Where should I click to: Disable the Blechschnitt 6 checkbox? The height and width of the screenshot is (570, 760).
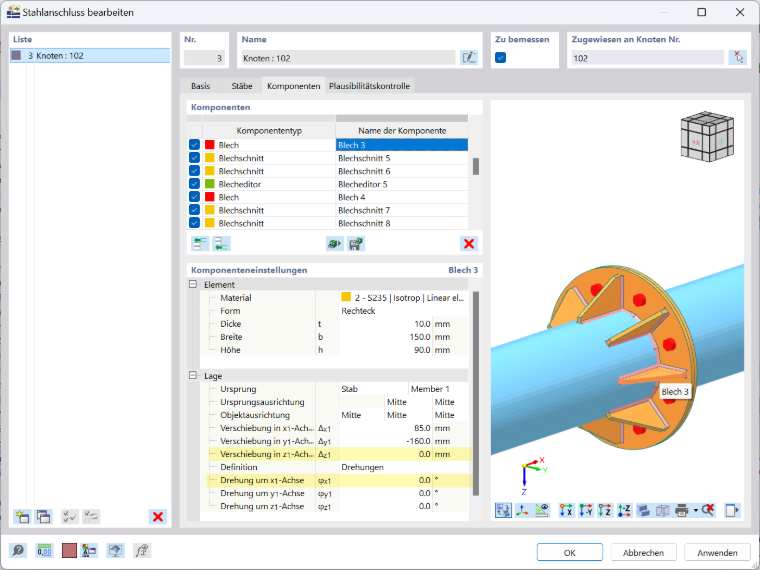click(x=194, y=171)
